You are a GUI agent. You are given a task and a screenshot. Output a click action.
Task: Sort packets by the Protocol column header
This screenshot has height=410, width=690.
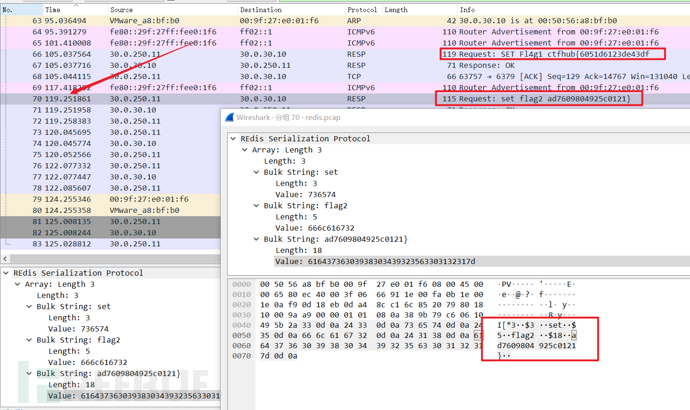click(361, 10)
